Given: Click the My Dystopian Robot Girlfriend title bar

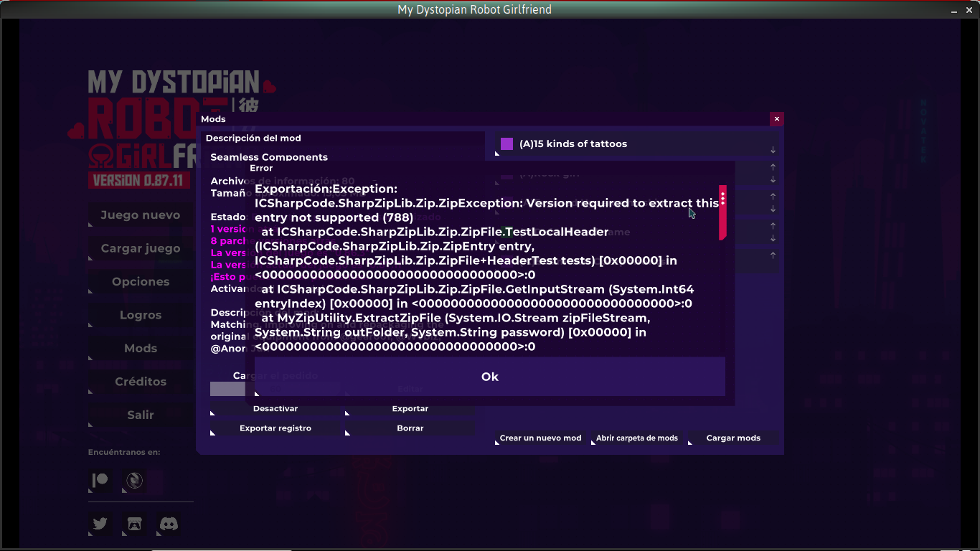Looking at the screenshot, I should pos(474,9).
